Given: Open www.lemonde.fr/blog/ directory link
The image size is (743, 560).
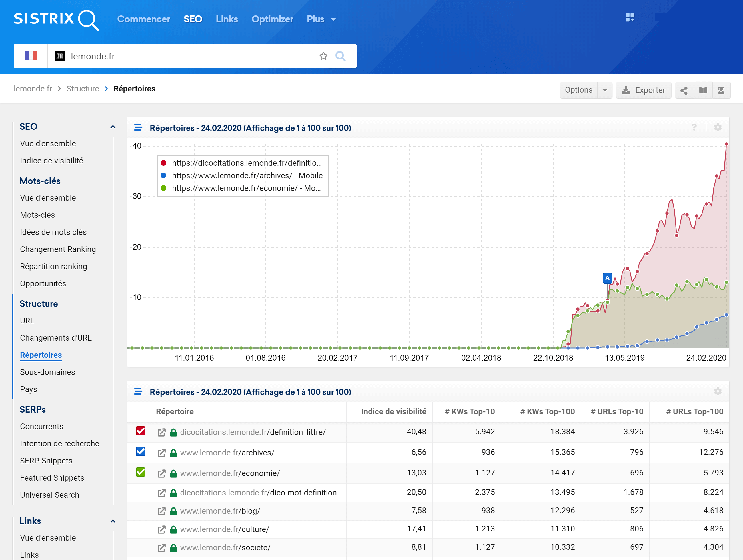Looking at the screenshot, I should [220, 511].
